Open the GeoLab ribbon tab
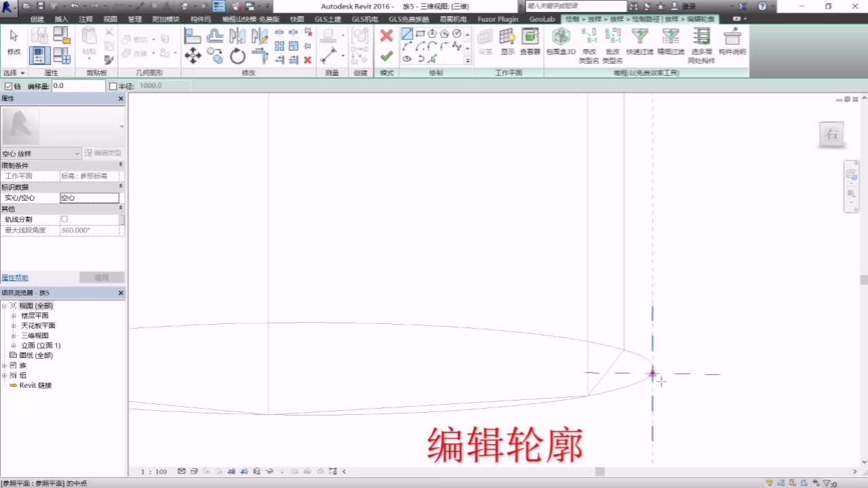 click(x=542, y=19)
